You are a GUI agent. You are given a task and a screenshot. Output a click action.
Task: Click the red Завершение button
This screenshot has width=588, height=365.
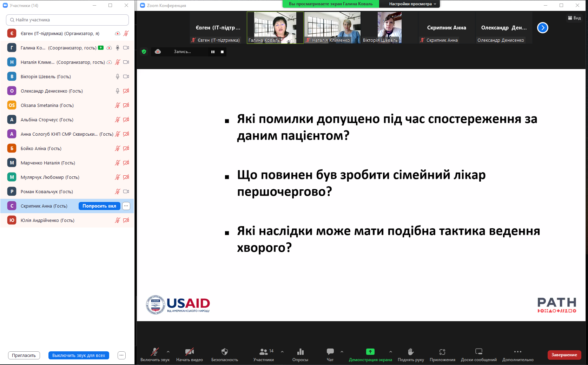click(564, 355)
